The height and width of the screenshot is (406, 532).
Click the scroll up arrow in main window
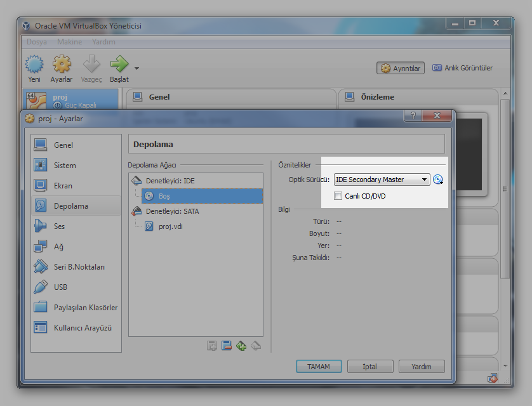click(x=505, y=93)
